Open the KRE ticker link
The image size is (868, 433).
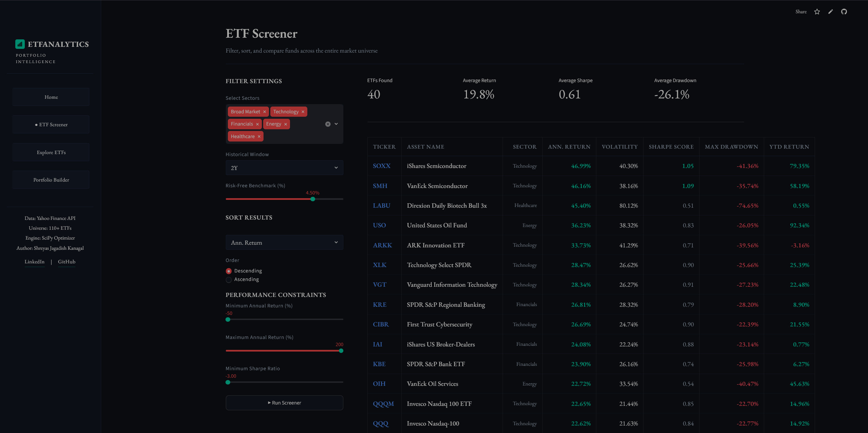pos(380,305)
